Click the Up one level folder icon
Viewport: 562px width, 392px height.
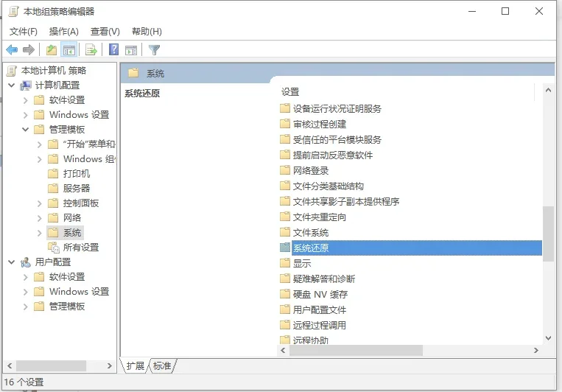[x=52, y=50]
